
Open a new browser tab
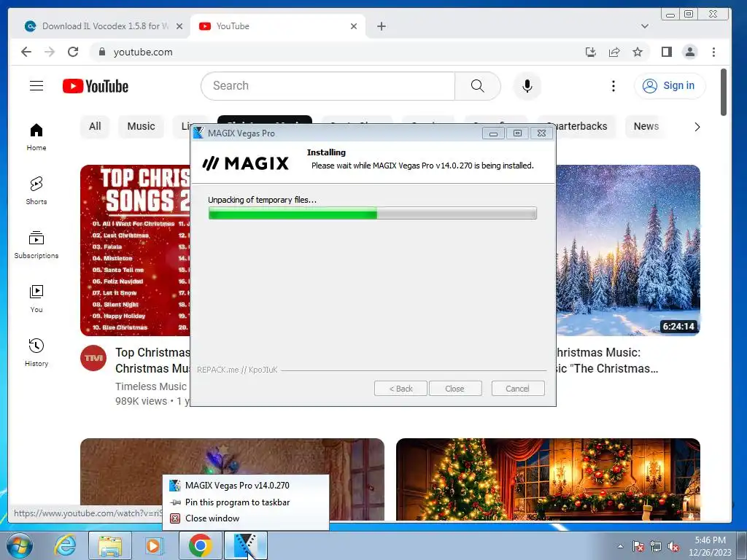coord(381,26)
